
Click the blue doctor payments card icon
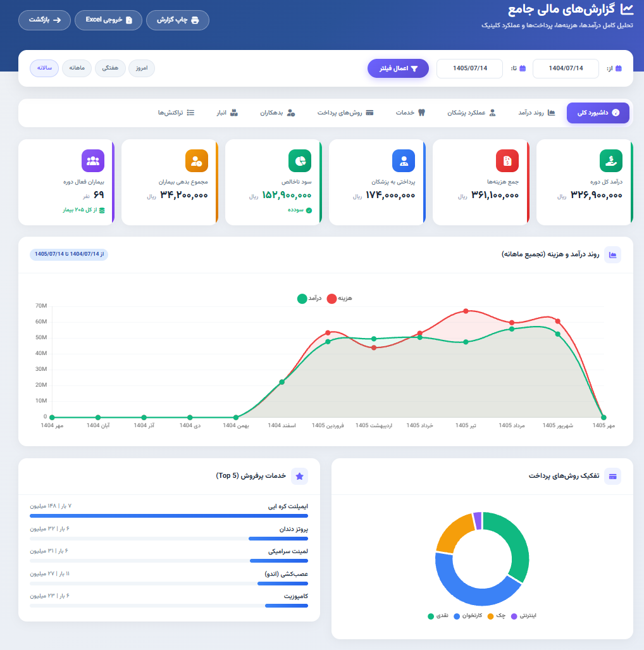(x=404, y=161)
